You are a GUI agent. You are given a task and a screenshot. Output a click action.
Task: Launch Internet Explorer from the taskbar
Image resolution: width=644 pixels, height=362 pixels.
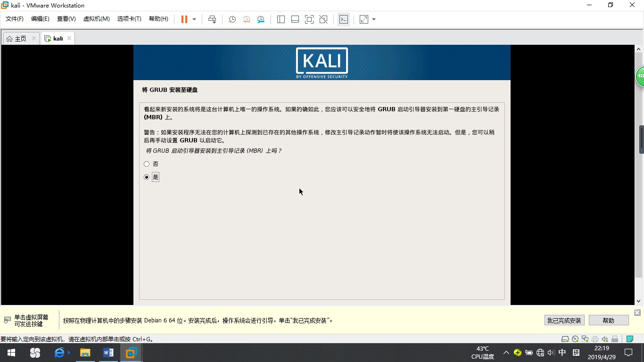point(60,353)
